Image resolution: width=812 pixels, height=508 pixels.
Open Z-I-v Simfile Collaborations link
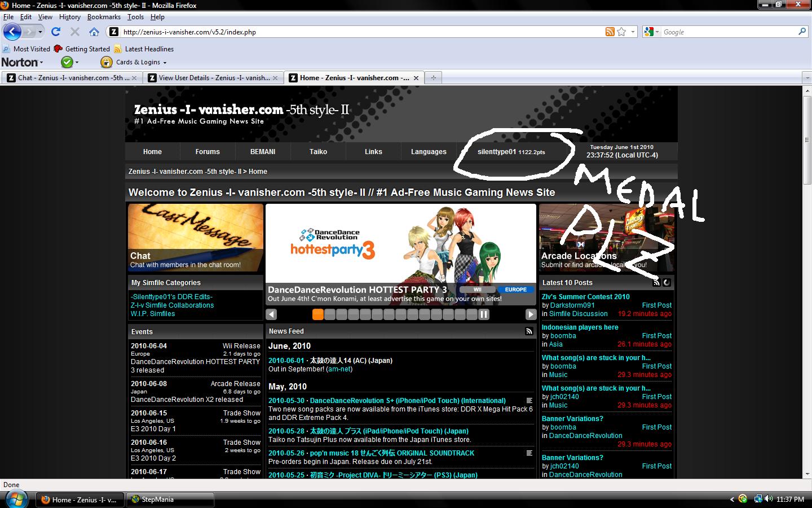(172, 305)
